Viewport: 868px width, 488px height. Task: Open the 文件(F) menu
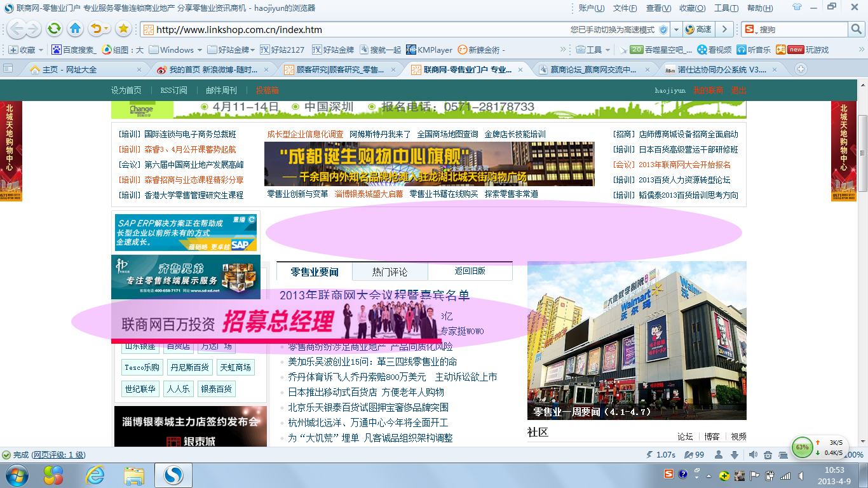(x=625, y=8)
